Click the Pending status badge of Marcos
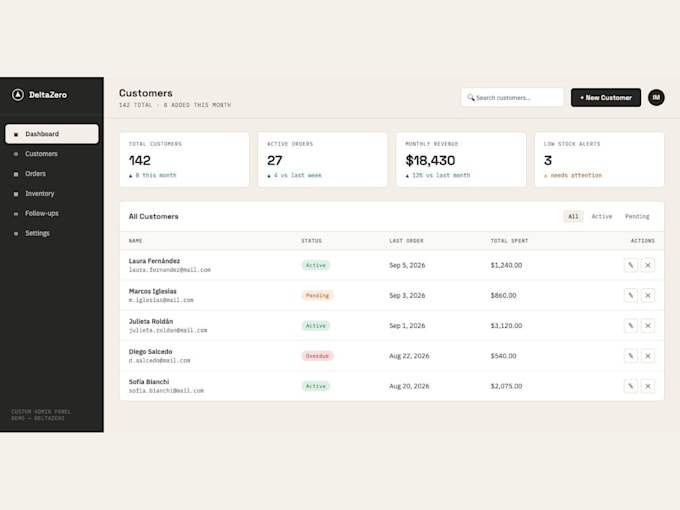The image size is (680, 510). tap(317, 295)
